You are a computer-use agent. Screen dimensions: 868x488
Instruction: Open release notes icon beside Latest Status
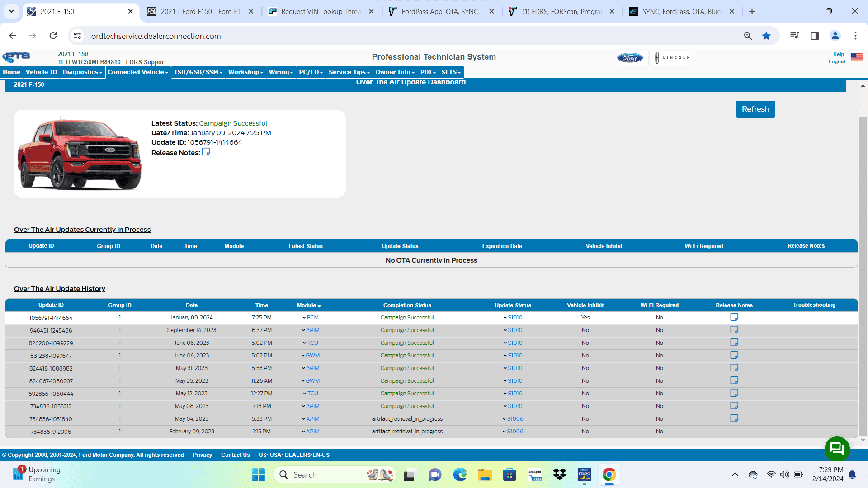click(x=206, y=152)
